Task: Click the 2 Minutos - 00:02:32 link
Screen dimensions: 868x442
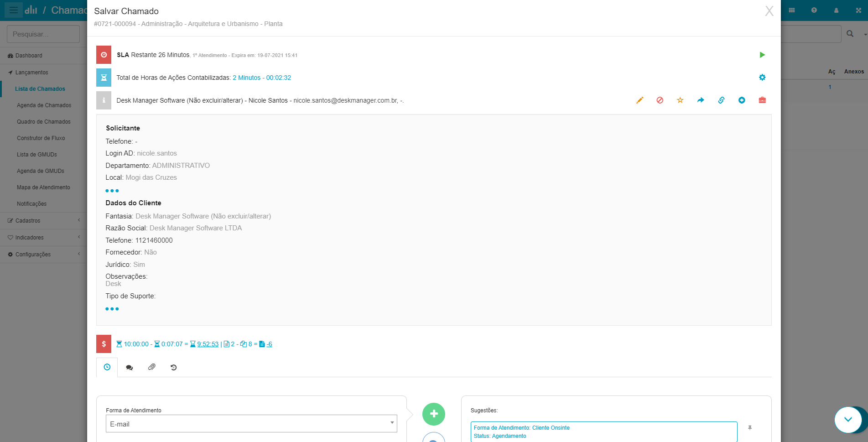Action: tap(262, 78)
